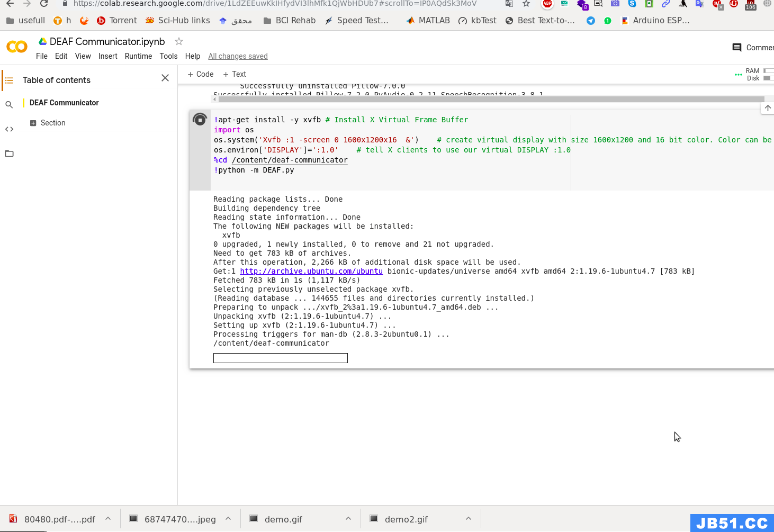The height and width of the screenshot is (532, 774).
Task: Open Arduino ESP bookmark
Action: (x=655, y=21)
